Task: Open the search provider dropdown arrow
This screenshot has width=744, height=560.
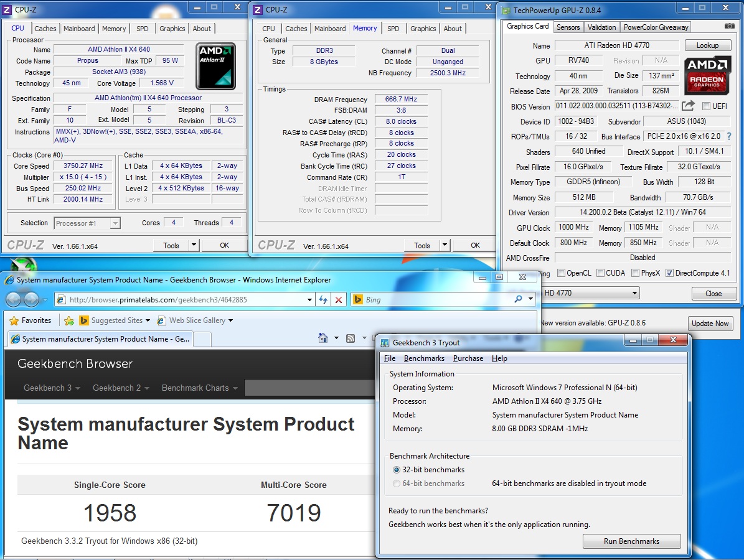Action: 530,299
